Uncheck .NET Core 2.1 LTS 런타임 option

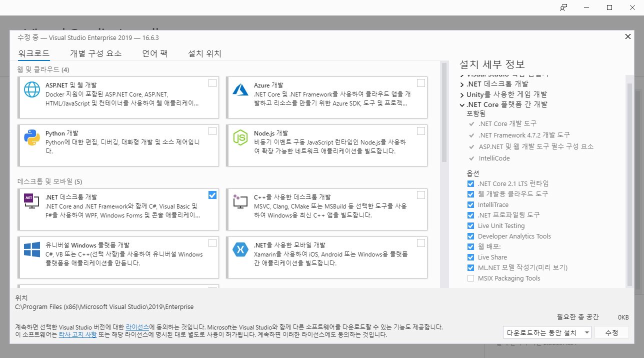pos(470,183)
